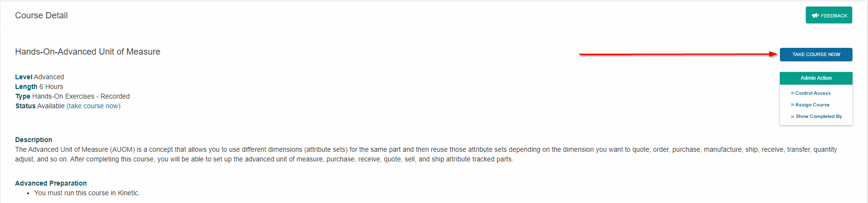Select the Hands-On-Advanced Unit of Measure title

tap(88, 52)
